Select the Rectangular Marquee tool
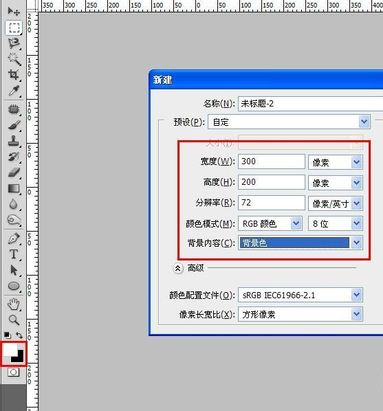 [x=14, y=28]
